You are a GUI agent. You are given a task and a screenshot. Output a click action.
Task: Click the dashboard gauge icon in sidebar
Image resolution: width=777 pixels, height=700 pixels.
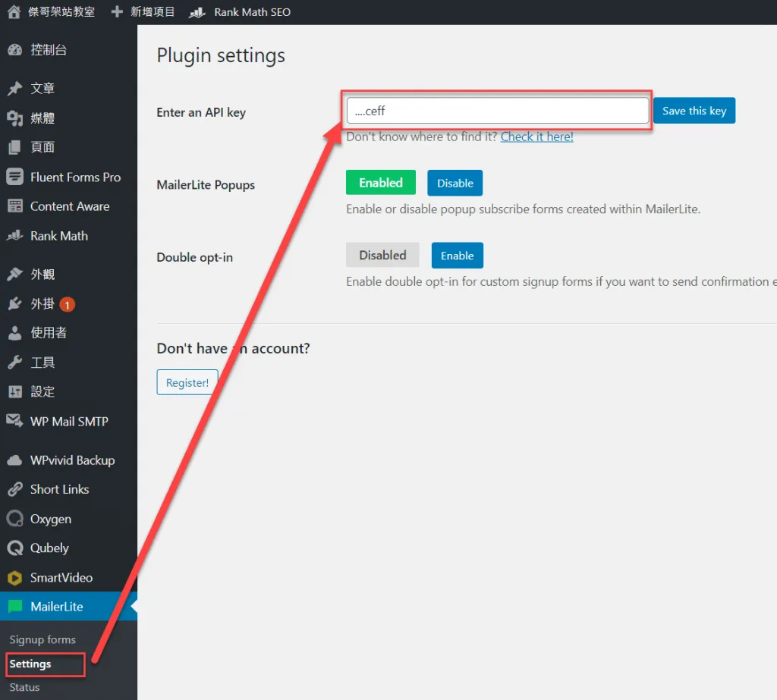coord(14,50)
